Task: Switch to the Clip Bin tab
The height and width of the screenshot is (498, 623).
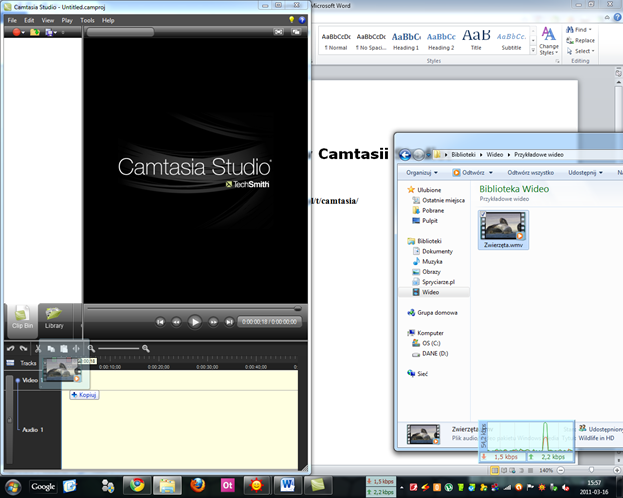Action: click(22, 319)
